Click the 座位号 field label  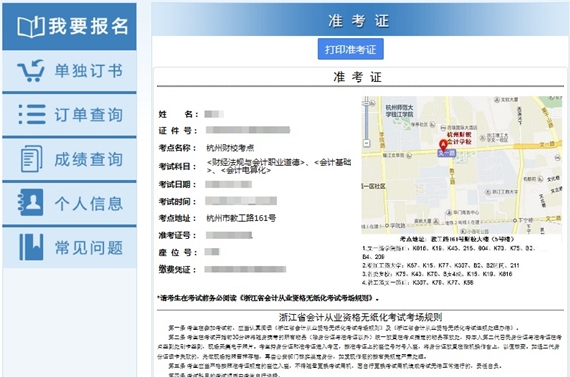point(178,252)
